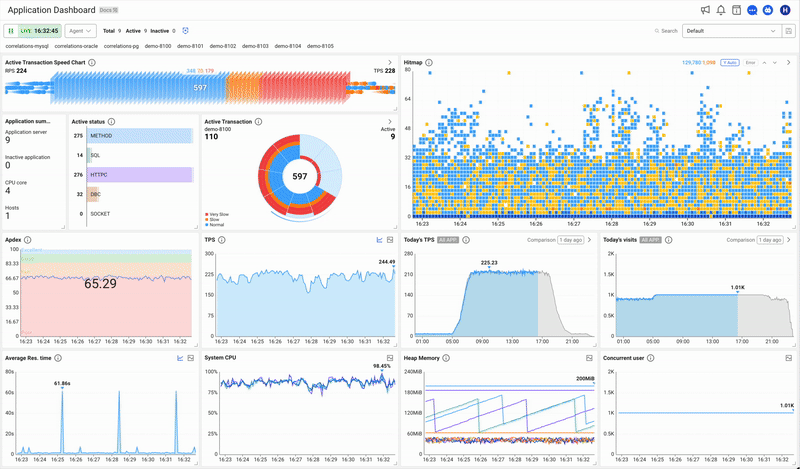Click the TPS widget image view icon

(390, 240)
